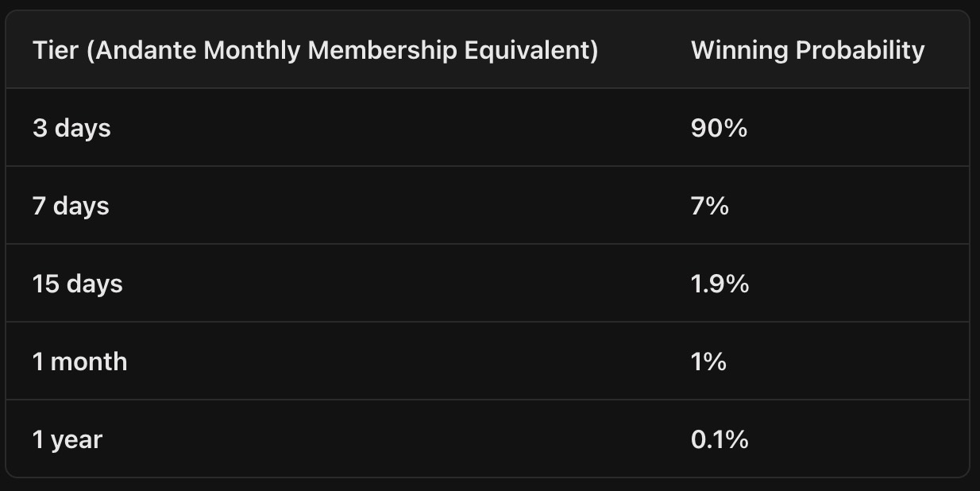Viewport: 980px width, 491px height.
Task: Select the 0.1% probability value
Action: pyautogui.click(x=720, y=439)
